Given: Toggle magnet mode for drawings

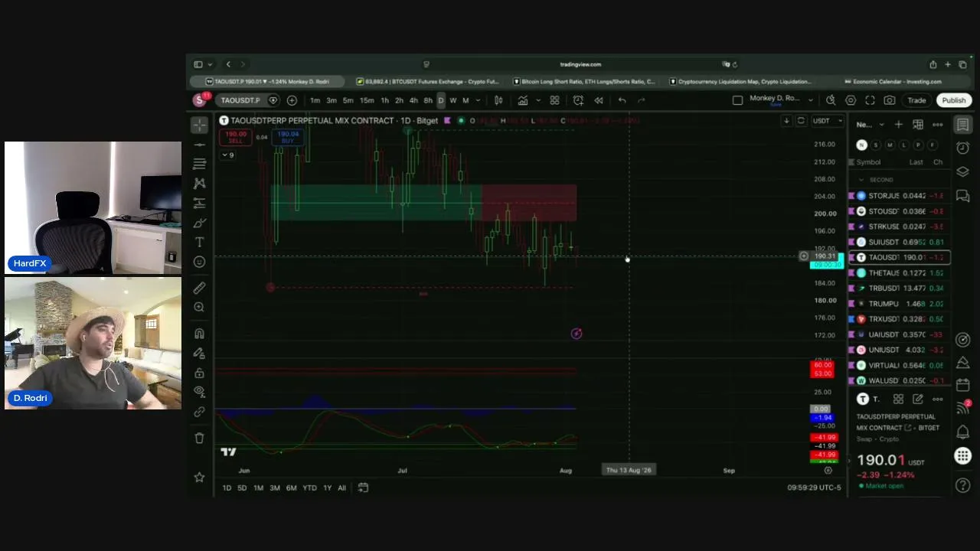Looking at the screenshot, I should point(200,334).
